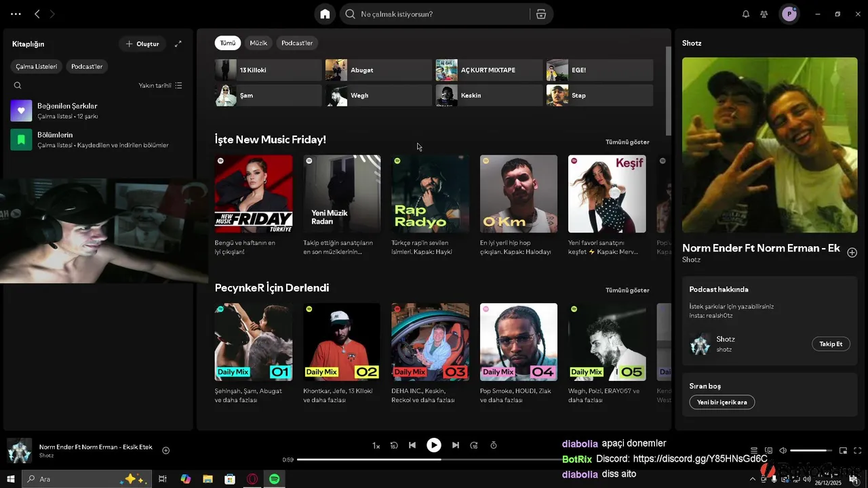Image resolution: width=868 pixels, height=488 pixels.
Task: Filter library by Podcast'ler chip
Action: coord(87,66)
